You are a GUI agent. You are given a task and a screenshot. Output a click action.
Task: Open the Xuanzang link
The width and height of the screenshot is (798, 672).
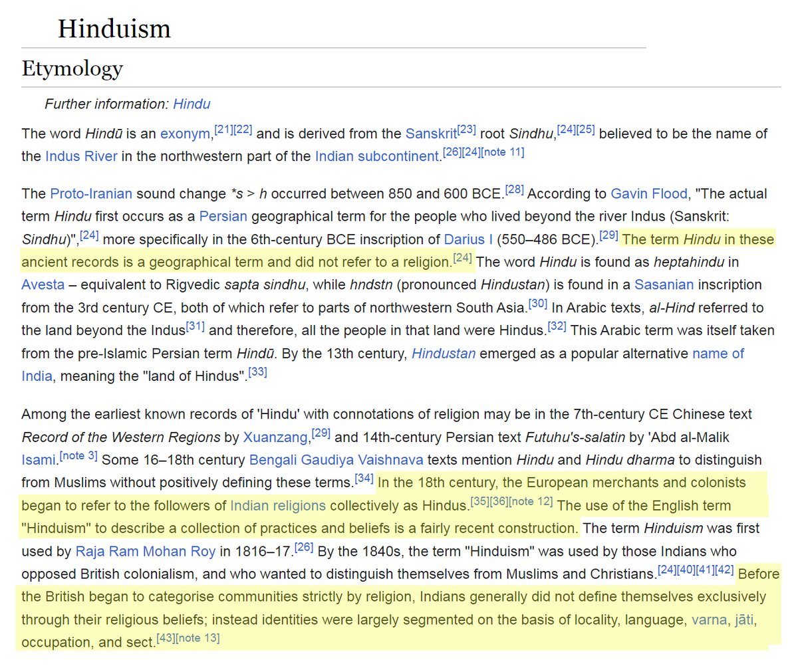276,437
